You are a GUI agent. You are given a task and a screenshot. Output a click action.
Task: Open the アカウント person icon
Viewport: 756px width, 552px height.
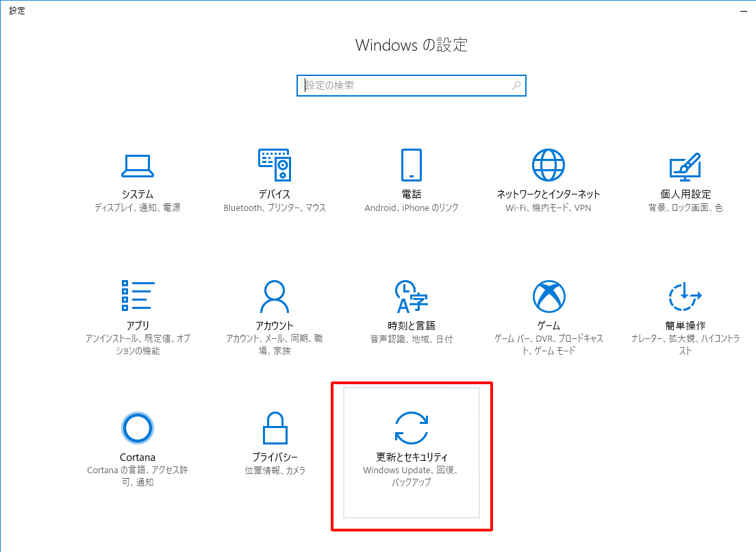tap(275, 297)
